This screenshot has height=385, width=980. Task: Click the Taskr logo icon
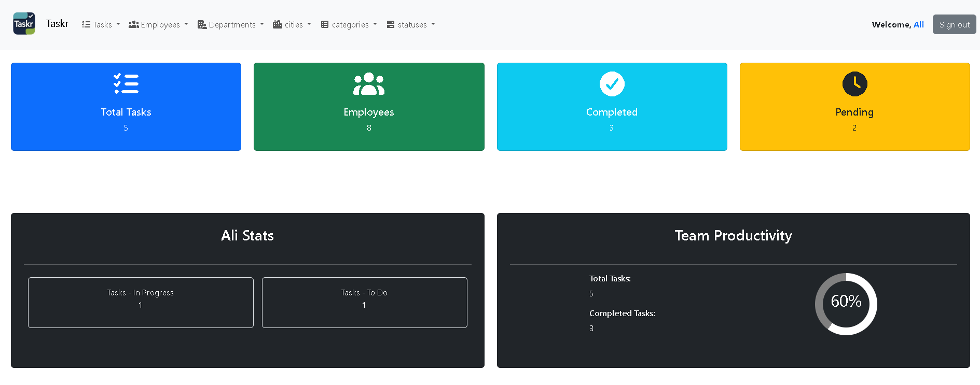24,24
